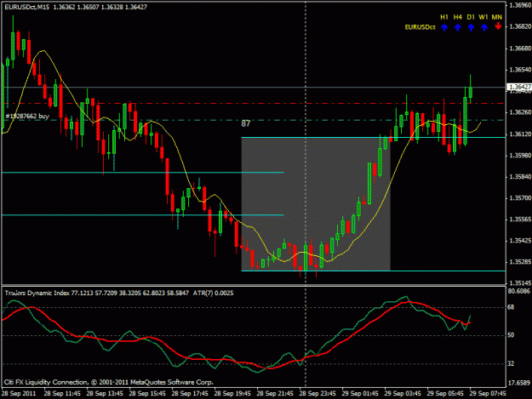The width and height of the screenshot is (532, 399).
Task: Click the H4 blue up arrow indicator
Action: click(x=458, y=27)
